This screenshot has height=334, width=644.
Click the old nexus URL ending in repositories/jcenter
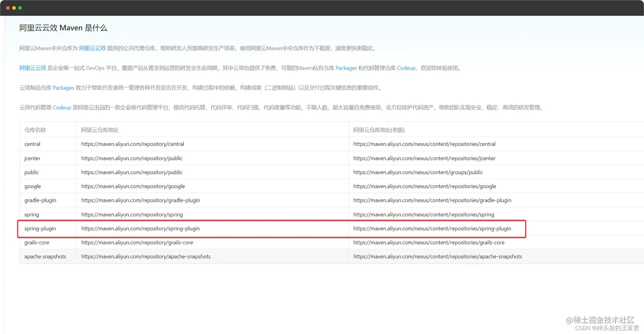click(x=425, y=158)
